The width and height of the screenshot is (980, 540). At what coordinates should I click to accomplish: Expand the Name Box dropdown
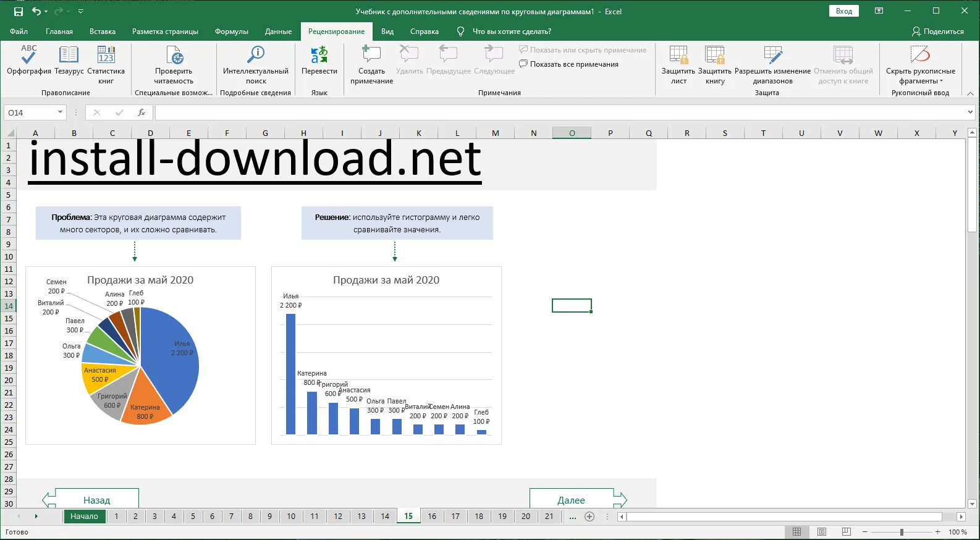(60, 112)
